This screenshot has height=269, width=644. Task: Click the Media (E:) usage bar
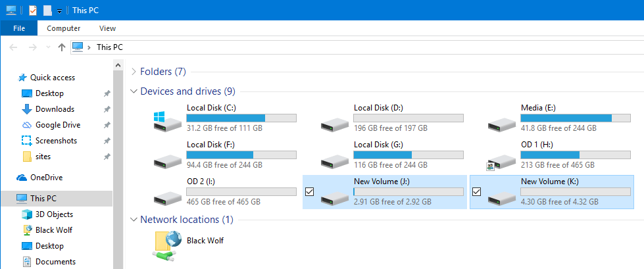pyautogui.click(x=576, y=118)
